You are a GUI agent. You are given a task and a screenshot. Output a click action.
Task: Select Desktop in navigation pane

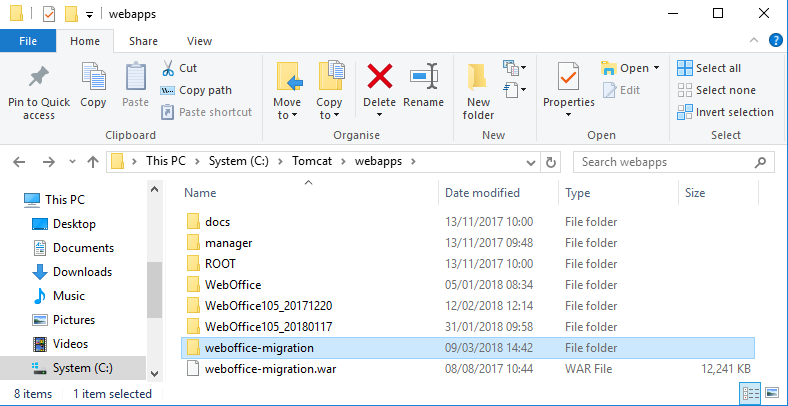[x=63, y=224]
